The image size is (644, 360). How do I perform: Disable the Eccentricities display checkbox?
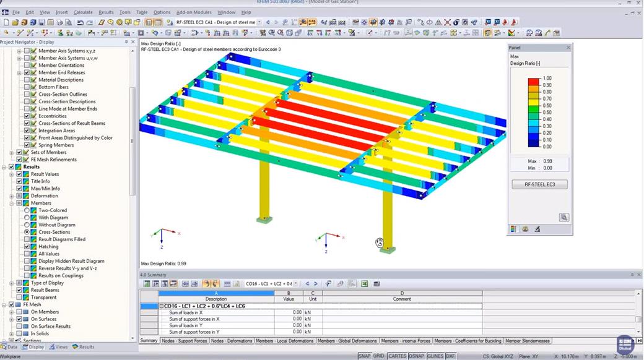pos(27,116)
